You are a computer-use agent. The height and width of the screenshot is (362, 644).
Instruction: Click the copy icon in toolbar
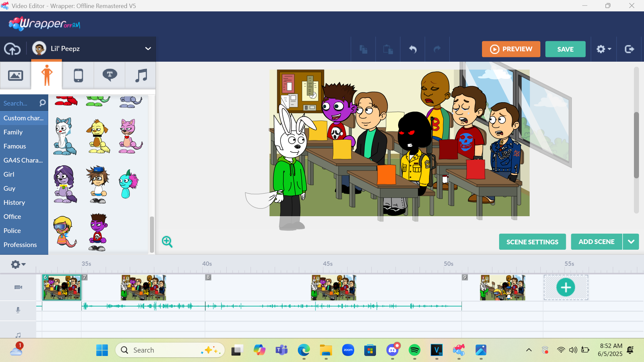point(364,49)
